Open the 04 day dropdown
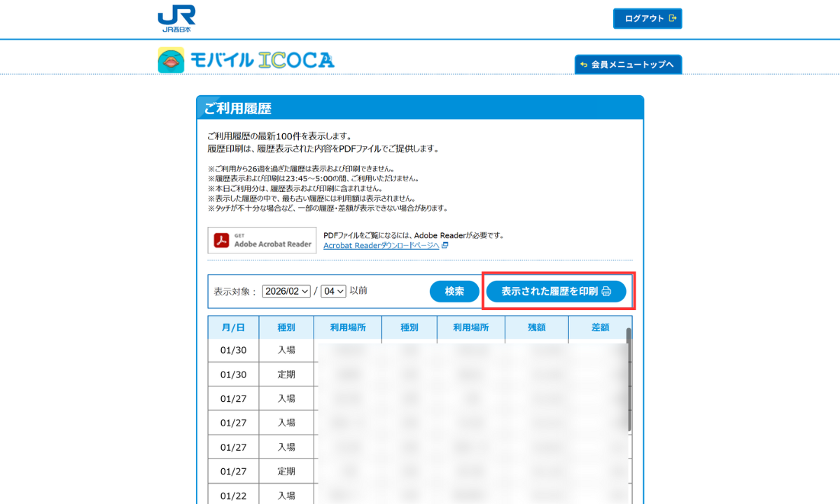 [333, 291]
